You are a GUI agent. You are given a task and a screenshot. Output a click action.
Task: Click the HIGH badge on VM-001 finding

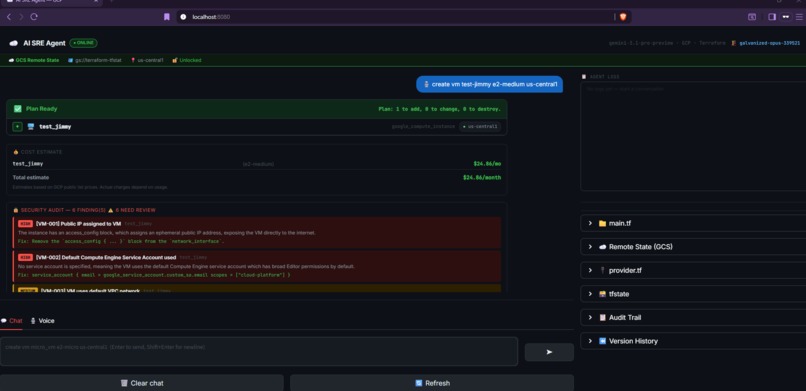tap(25, 224)
